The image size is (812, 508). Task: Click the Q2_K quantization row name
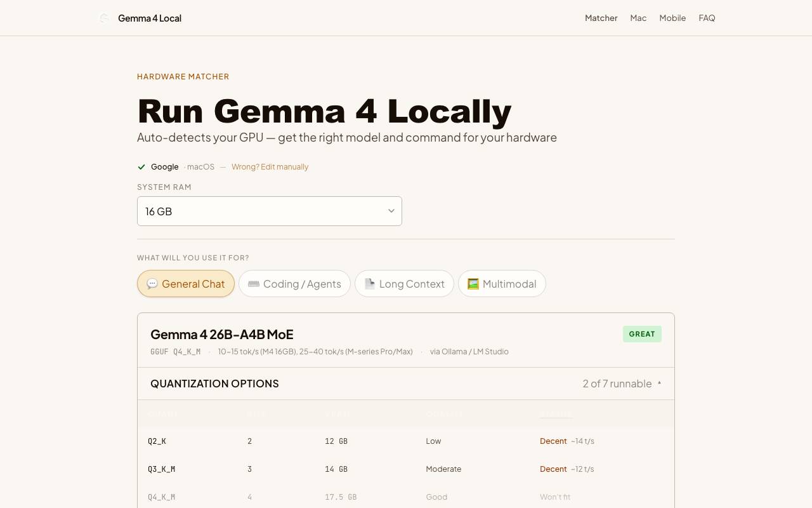click(157, 441)
